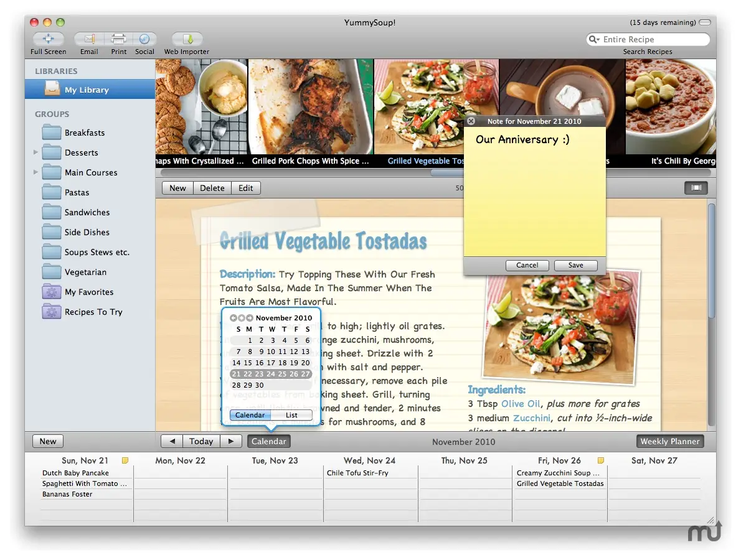Click the Thu, Nov 25 day header

coord(464,460)
